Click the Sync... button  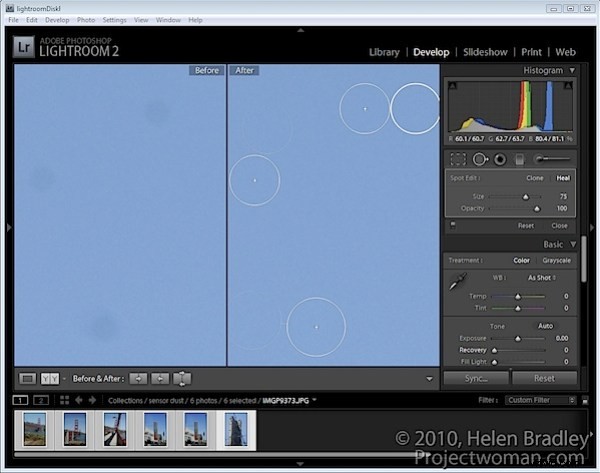tap(476, 378)
